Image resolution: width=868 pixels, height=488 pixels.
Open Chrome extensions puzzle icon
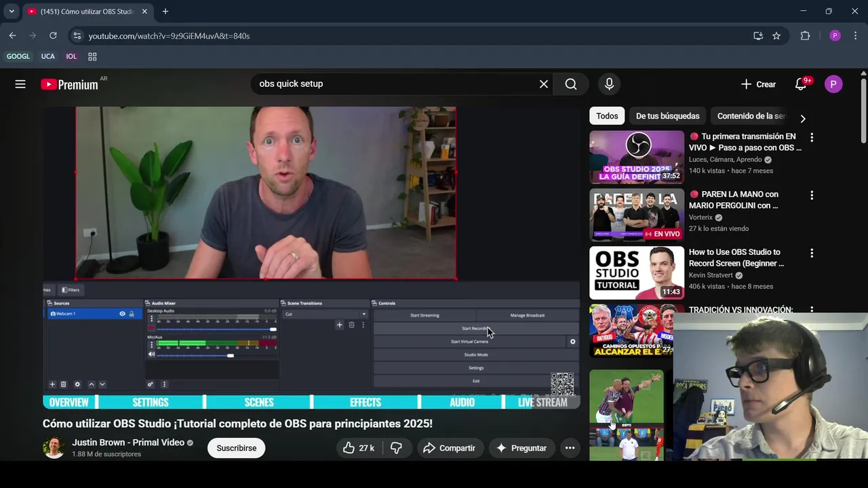click(x=805, y=36)
